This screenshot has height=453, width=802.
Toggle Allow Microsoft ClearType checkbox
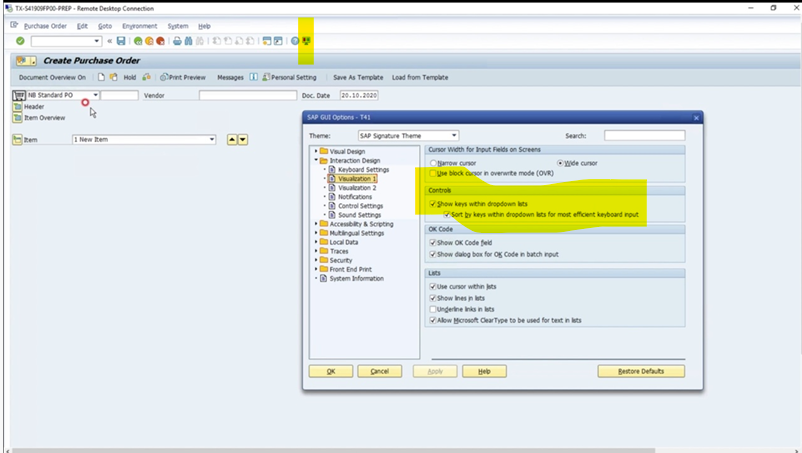[x=433, y=321]
